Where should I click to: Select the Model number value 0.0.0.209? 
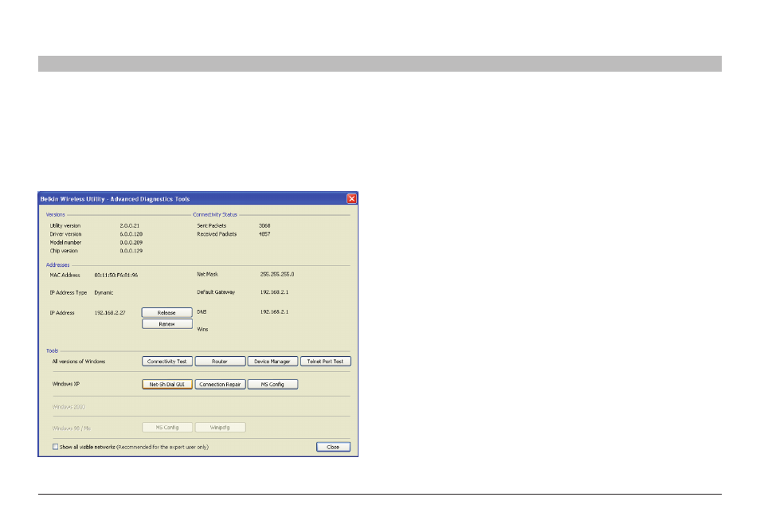click(x=131, y=242)
